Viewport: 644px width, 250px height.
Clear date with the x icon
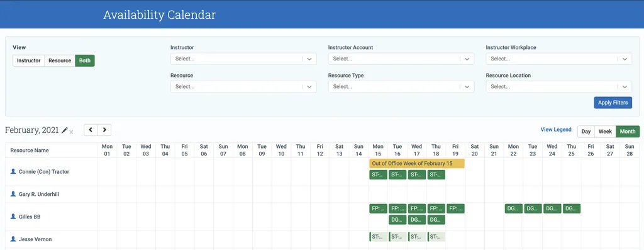pyautogui.click(x=71, y=132)
